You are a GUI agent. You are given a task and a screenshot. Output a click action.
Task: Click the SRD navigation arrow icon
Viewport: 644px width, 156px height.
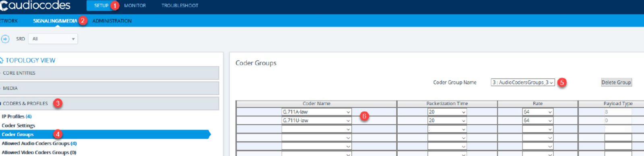pyautogui.click(x=5, y=39)
